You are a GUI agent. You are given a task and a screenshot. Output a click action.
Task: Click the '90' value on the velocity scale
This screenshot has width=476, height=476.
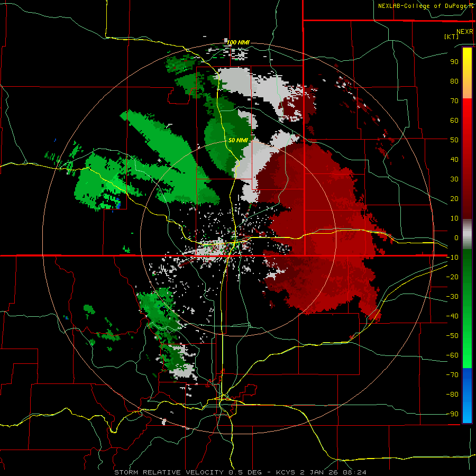pos(454,62)
